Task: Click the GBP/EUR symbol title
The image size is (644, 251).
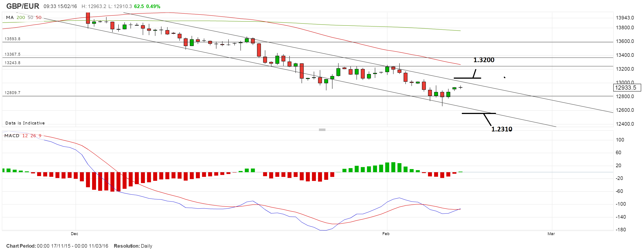Action: tap(23, 6)
